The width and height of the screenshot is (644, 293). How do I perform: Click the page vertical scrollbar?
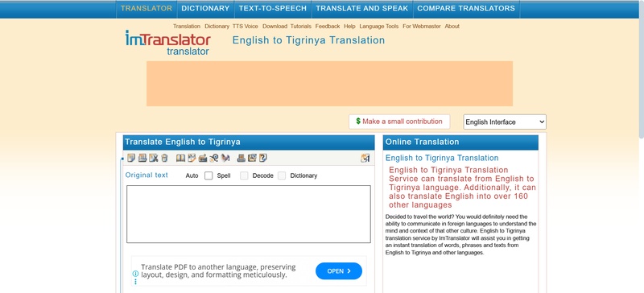click(641, 70)
